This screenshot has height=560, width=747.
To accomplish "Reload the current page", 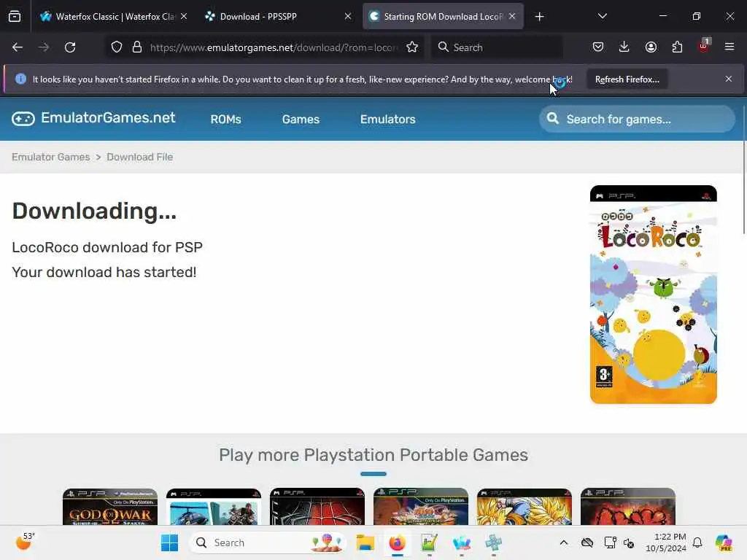I will tap(70, 47).
